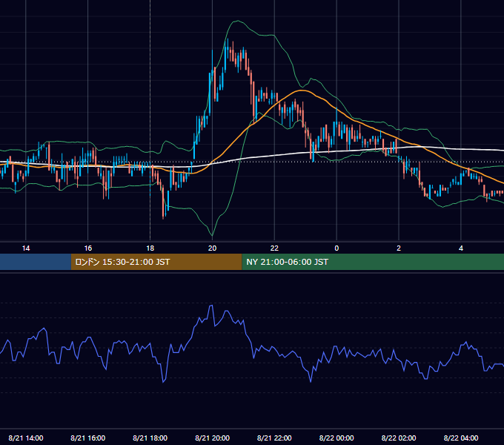Click the 8/22 00:00 time label
Screen dimensions: 504x445
tap(336, 438)
